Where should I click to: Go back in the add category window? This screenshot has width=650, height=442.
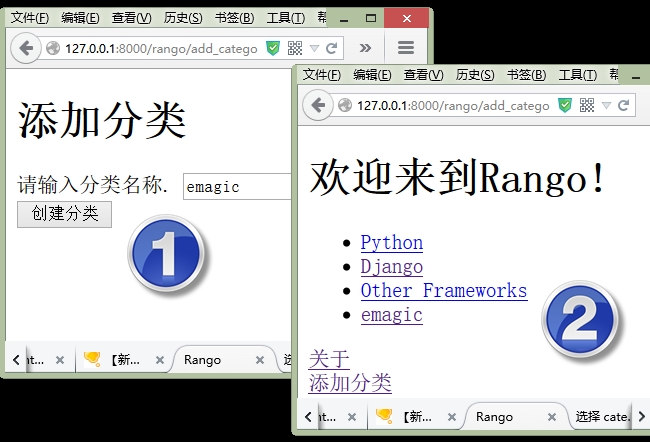(26, 49)
